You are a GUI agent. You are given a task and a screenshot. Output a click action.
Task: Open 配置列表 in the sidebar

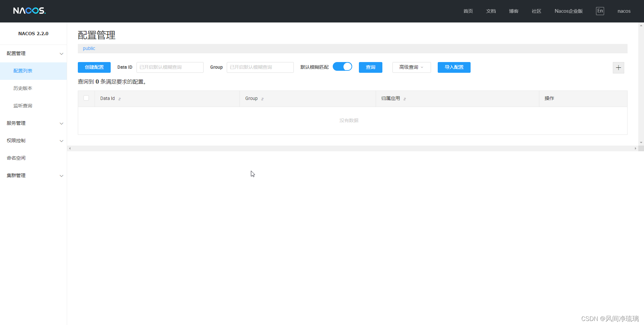pos(34,71)
